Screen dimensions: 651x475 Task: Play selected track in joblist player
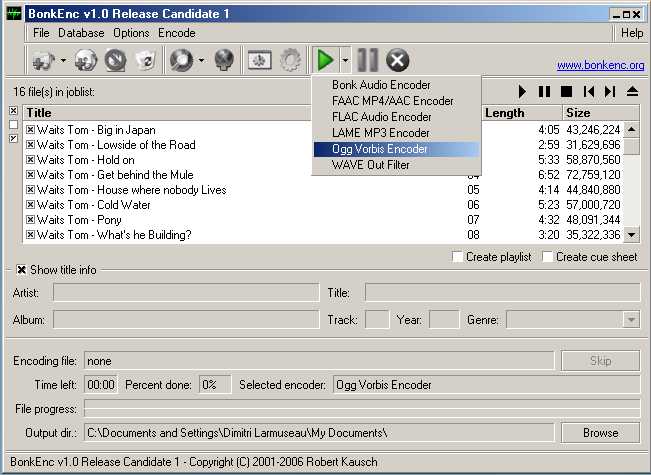(x=522, y=91)
